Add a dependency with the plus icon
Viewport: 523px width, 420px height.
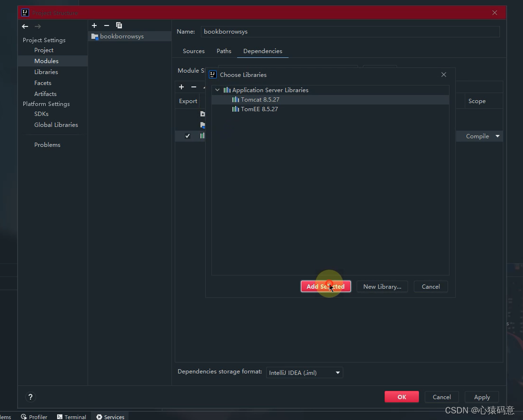pos(182,86)
